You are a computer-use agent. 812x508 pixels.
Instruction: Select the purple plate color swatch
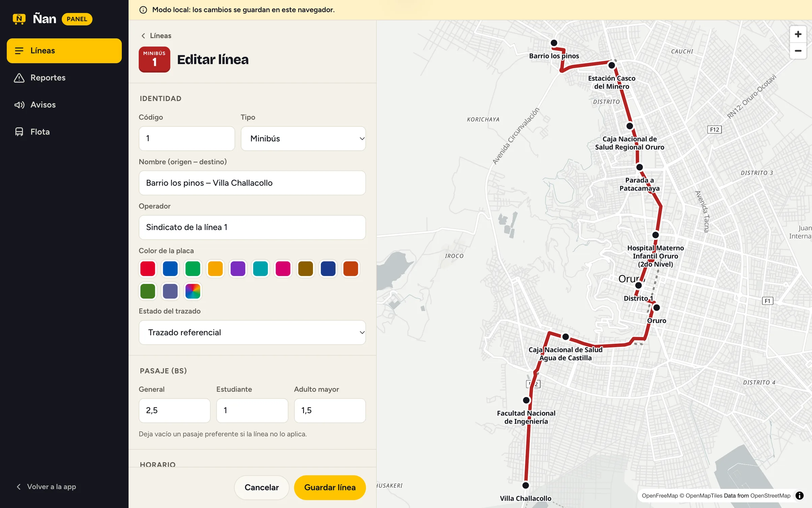coord(238,269)
